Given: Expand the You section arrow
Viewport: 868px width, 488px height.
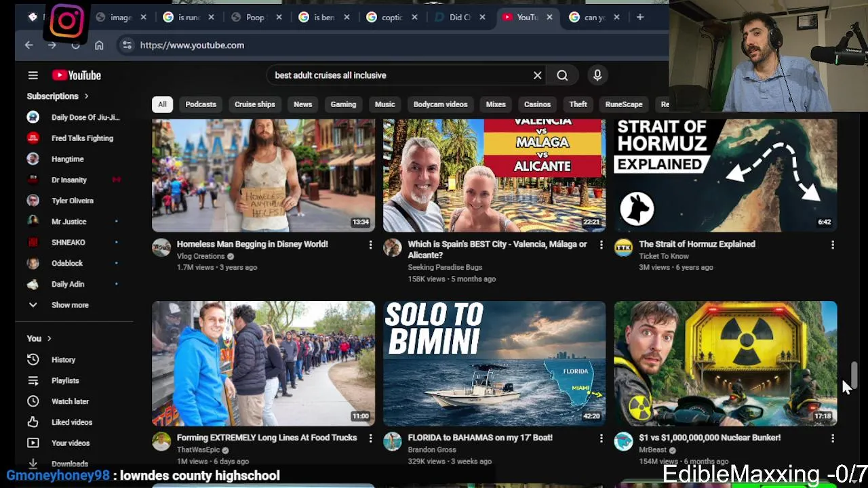Looking at the screenshot, I should tap(49, 338).
